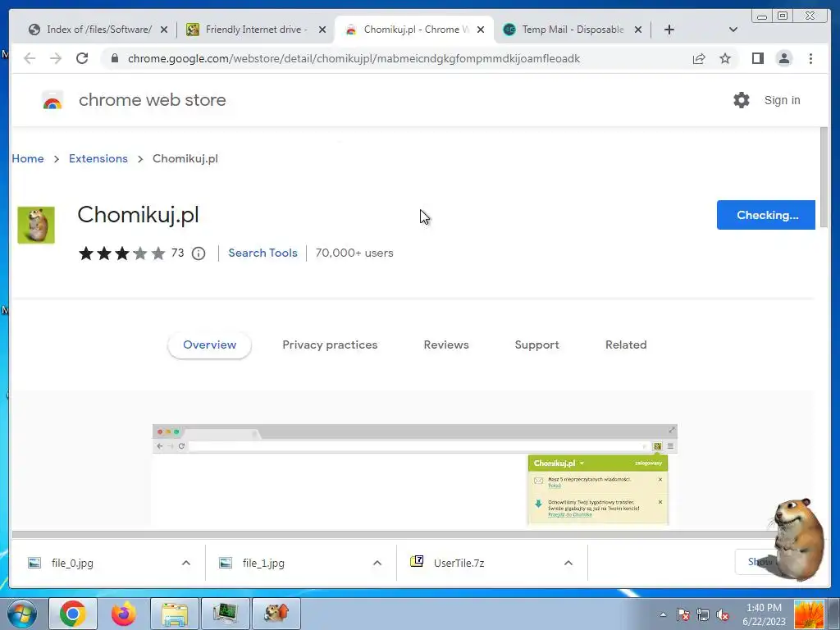Click the Chrome Web Store logo

pyautogui.click(x=52, y=100)
